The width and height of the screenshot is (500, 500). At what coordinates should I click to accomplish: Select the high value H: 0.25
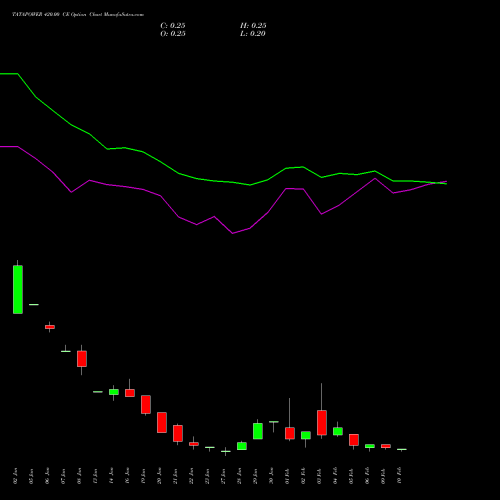pyautogui.click(x=253, y=26)
